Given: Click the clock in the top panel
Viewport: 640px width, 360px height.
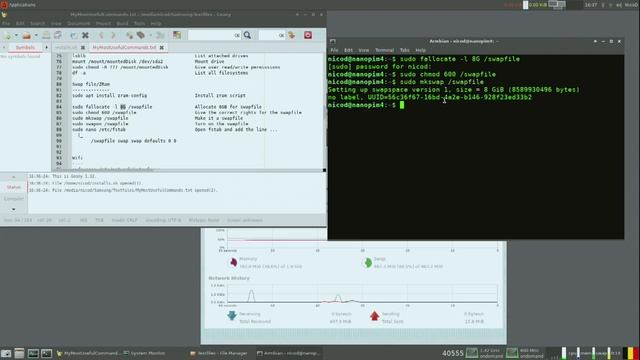Looking at the screenshot, I should [x=591, y=5].
